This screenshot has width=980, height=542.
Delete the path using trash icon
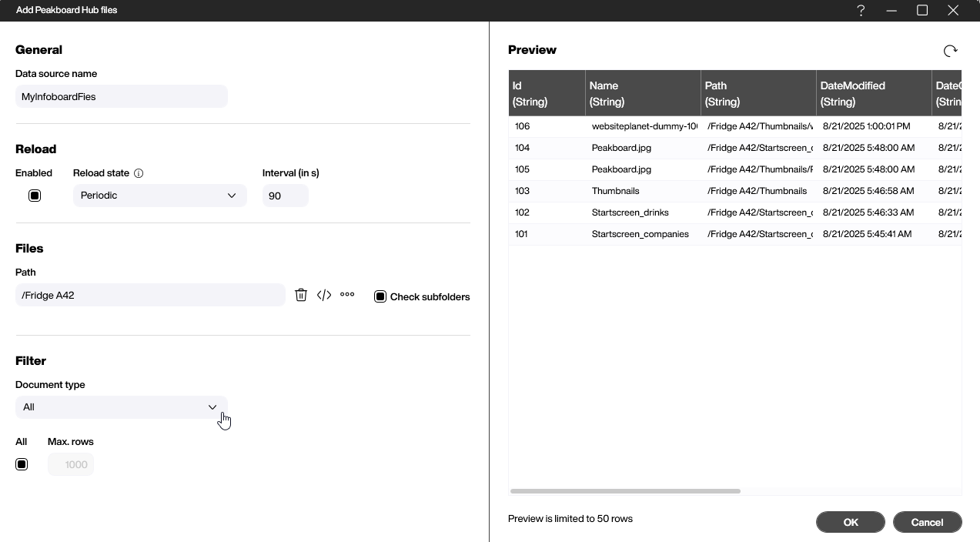coord(301,295)
